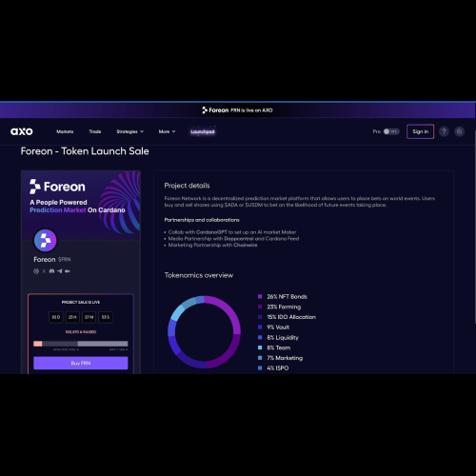This screenshot has height=476, width=476.
Task: Click the round Foreon token logo
Action: pos(46,240)
